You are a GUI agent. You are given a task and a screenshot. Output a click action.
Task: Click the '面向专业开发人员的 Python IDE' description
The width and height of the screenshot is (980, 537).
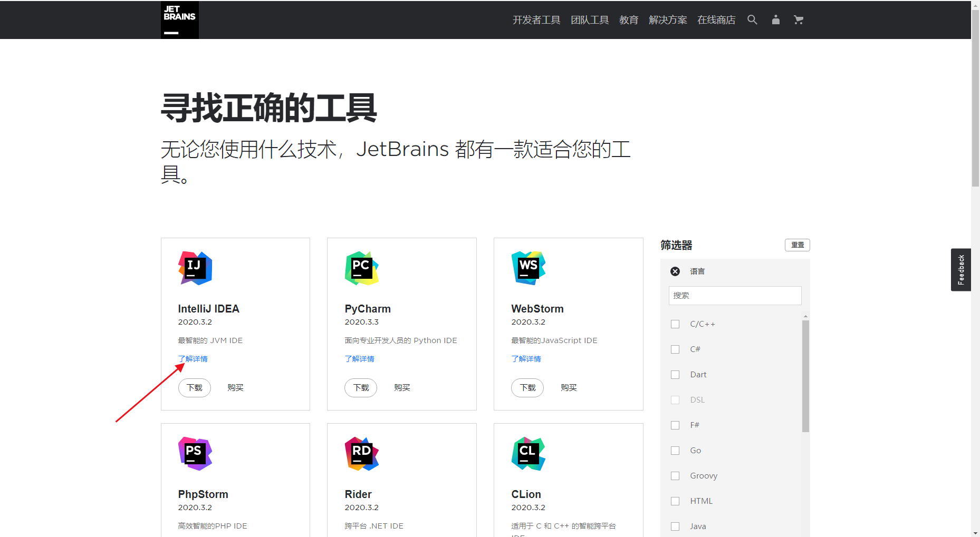[401, 340]
